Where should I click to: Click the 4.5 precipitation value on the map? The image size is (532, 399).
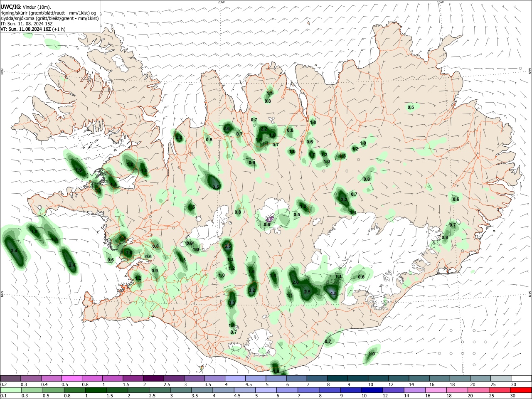coord(333,293)
